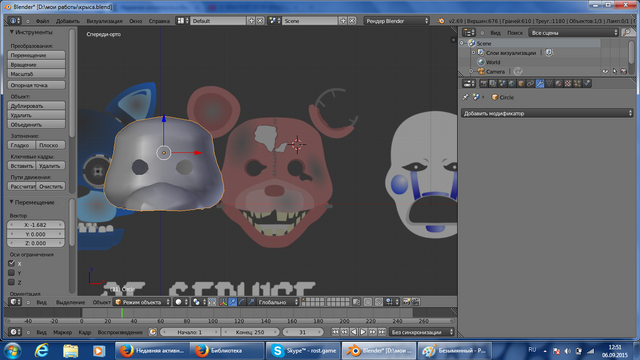Click the proportional editing circle icon
Image resolution: width=640 pixels, height=360 pixels.
pos(368,302)
